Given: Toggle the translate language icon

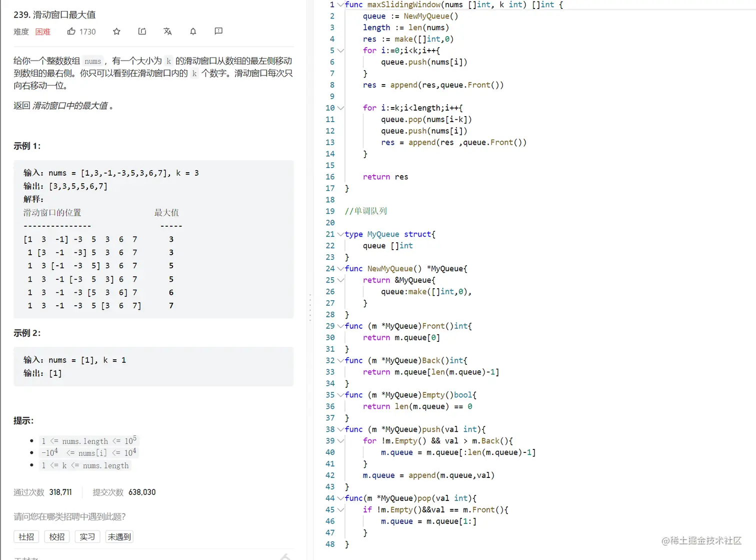Looking at the screenshot, I should pos(167,32).
